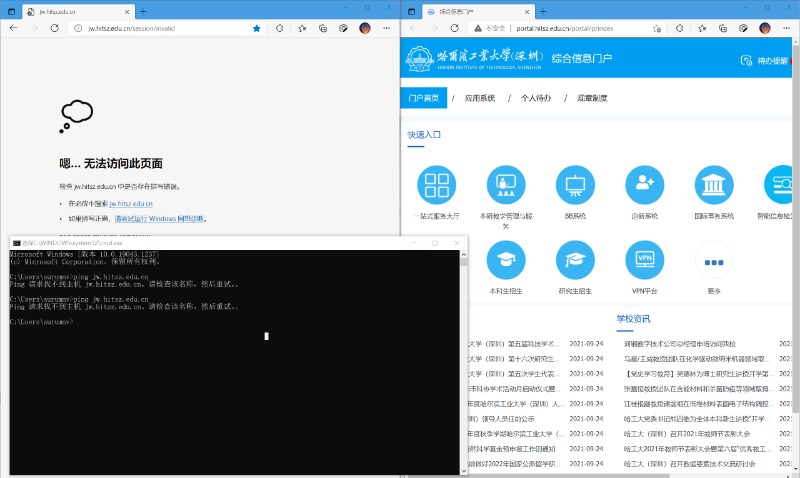Switch to the 综合信息门户 browser tab
This screenshot has height=478, width=800.
tap(479, 11)
